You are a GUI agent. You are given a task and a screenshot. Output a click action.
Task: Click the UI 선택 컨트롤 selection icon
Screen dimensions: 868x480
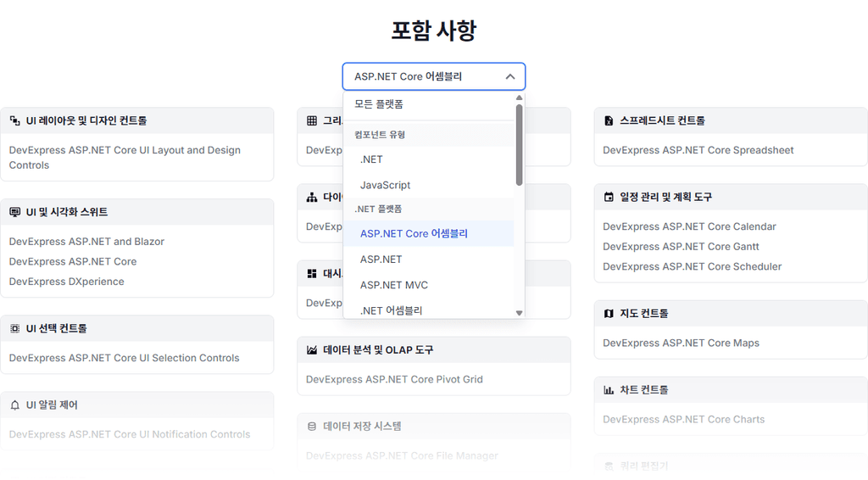tap(15, 328)
